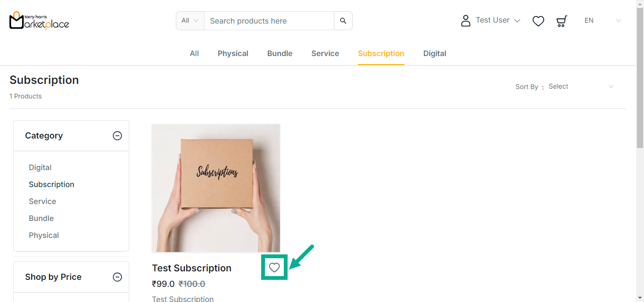
Task: Select the Service category filter
Action: (x=42, y=202)
